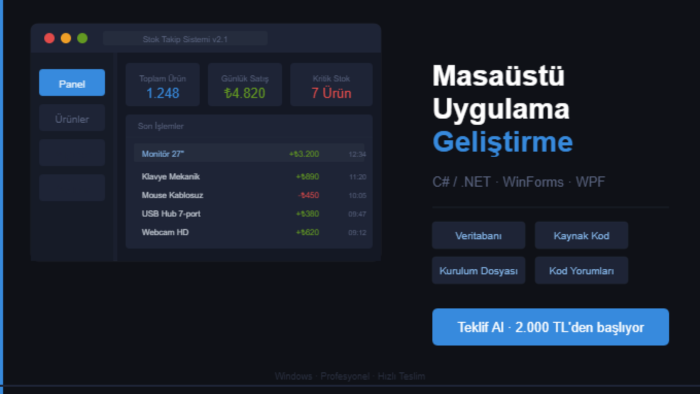Click the Kritik Stok 7 Ürün card
This screenshot has width=700, height=394.
click(x=331, y=85)
